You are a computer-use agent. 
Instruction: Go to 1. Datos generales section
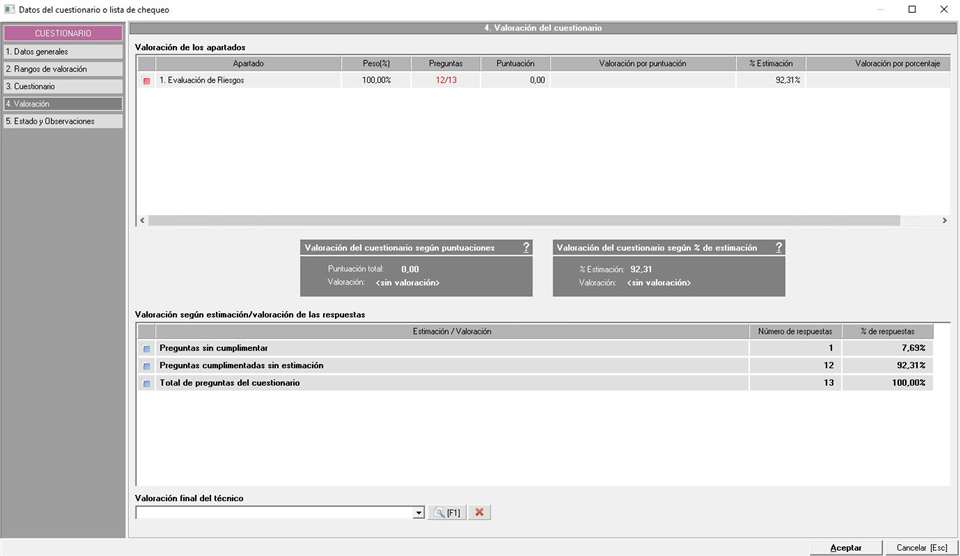(62, 51)
